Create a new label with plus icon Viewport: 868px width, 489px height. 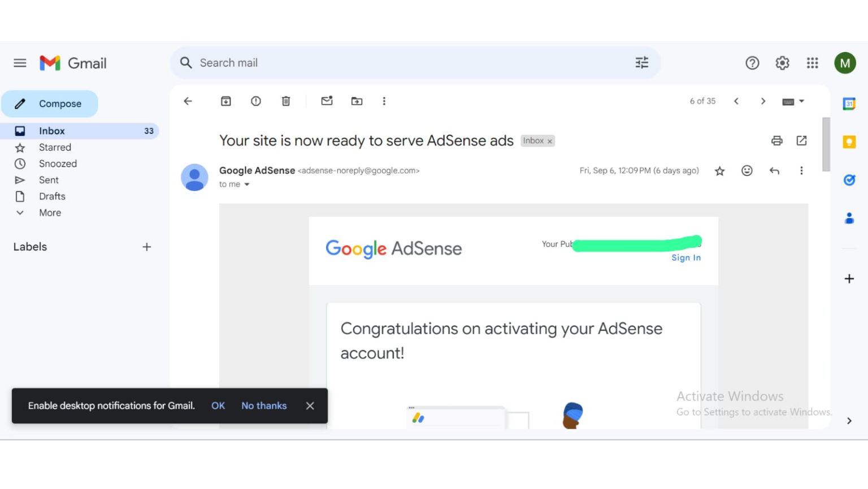(146, 247)
